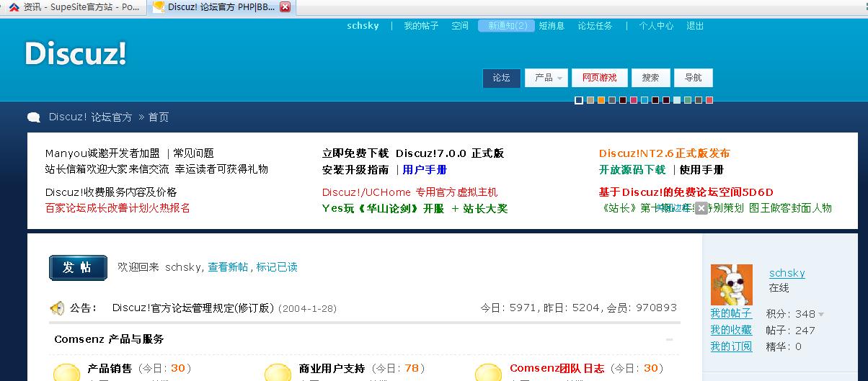Image resolution: width=868 pixels, height=381 pixels.
Task: Select the sky blue theme swatch
Action: point(644,100)
